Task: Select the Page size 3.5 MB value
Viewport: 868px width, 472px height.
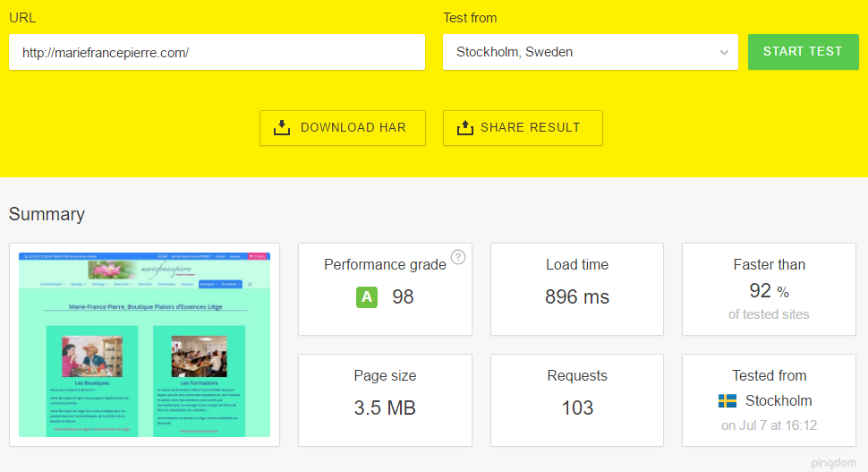Action: 385,408
